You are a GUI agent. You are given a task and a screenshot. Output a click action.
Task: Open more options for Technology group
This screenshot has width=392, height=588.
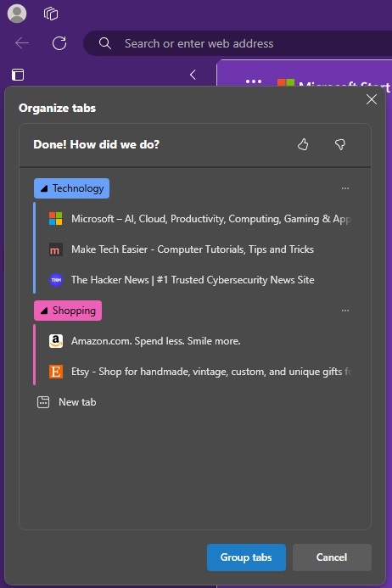click(345, 188)
